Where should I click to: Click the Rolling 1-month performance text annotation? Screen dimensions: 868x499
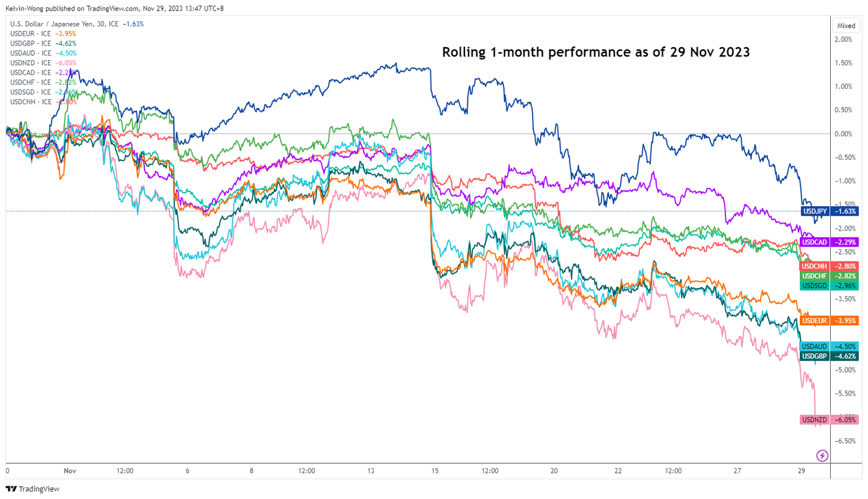[x=595, y=52]
